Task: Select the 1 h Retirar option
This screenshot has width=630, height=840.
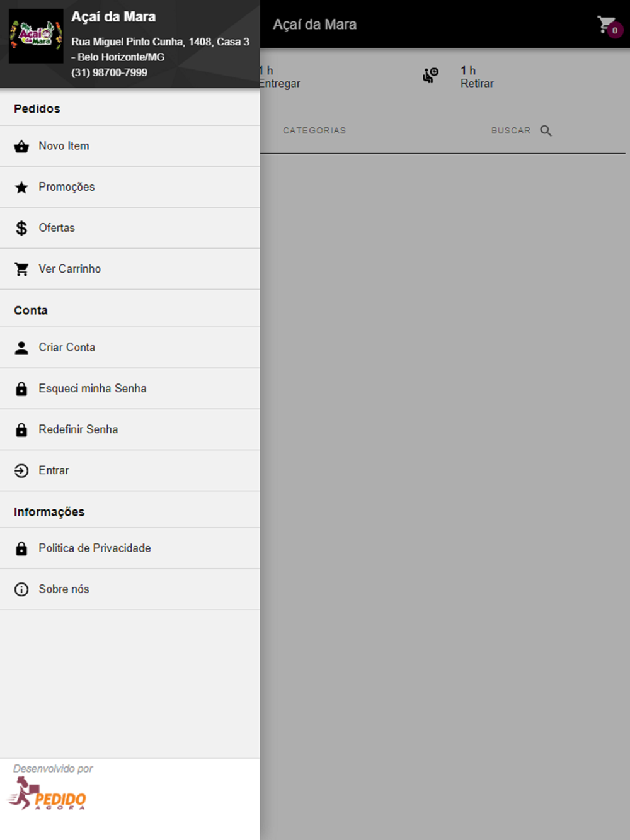Action: (x=477, y=77)
